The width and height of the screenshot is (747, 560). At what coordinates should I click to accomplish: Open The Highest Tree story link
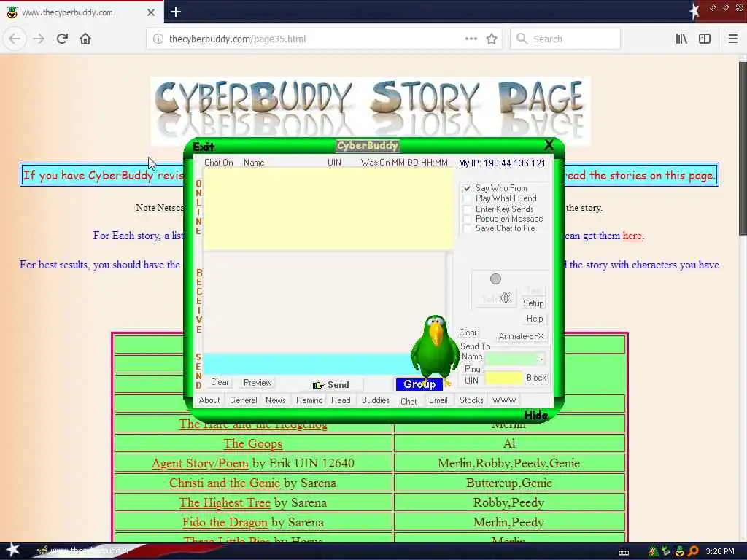click(225, 502)
